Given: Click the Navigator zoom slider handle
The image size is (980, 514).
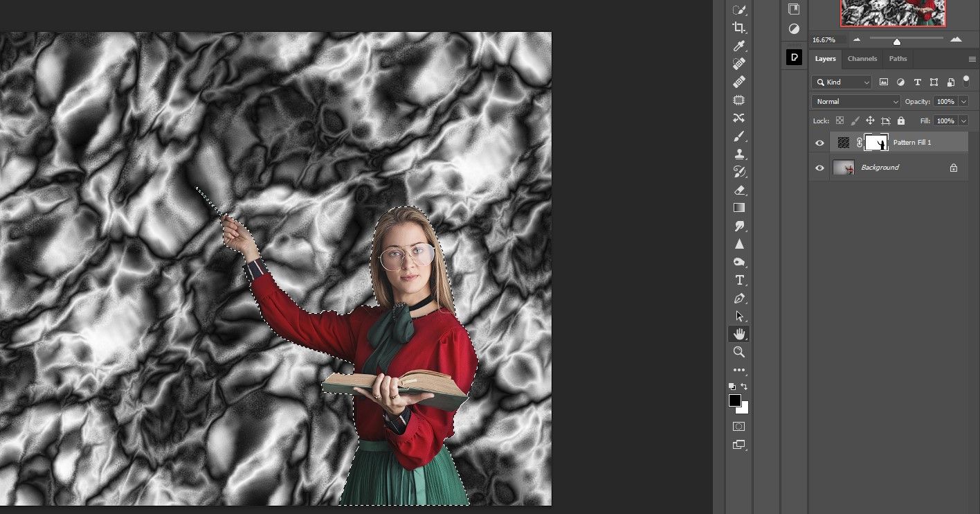Looking at the screenshot, I should [x=897, y=42].
